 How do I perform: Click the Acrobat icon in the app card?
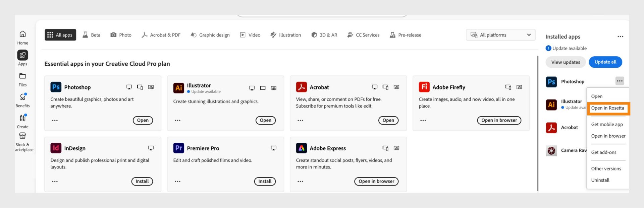point(301,87)
